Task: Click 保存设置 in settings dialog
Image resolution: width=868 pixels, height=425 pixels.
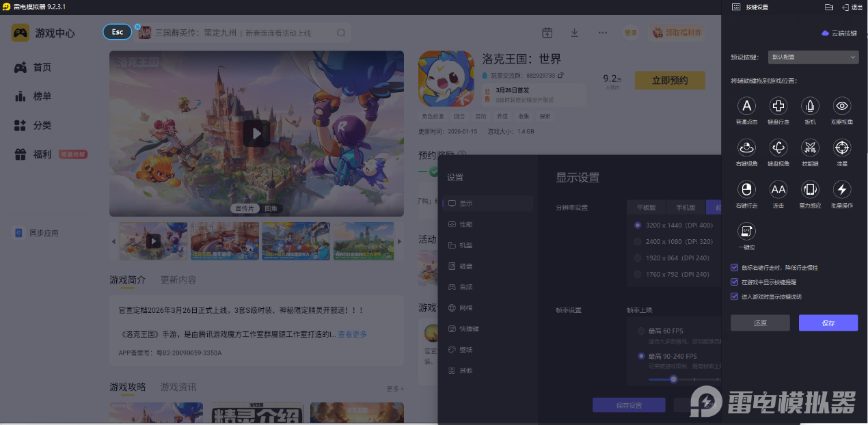Action: point(629,405)
